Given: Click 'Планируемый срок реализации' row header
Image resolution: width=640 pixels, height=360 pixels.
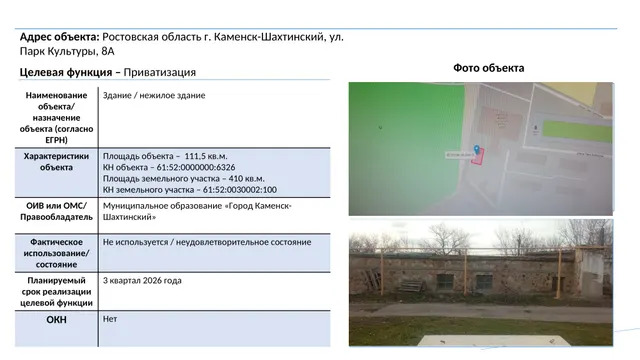Looking at the screenshot, I should pyautogui.click(x=56, y=291).
